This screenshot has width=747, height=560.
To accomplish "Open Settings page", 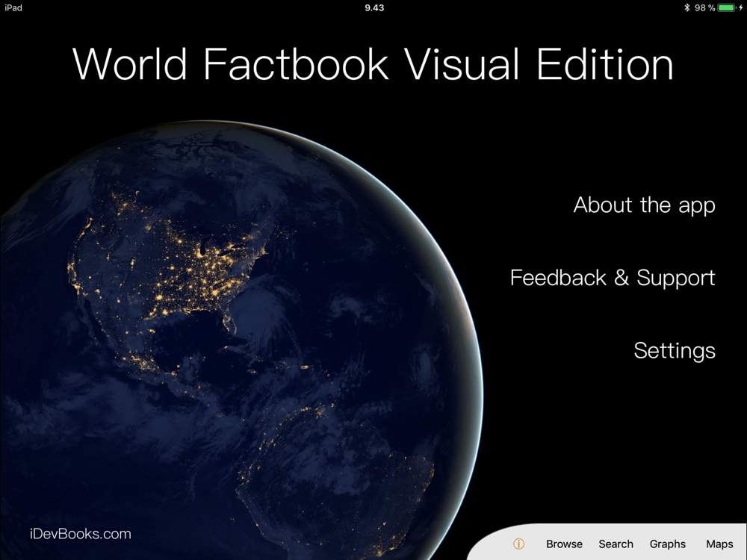I will [x=674, y=352].
